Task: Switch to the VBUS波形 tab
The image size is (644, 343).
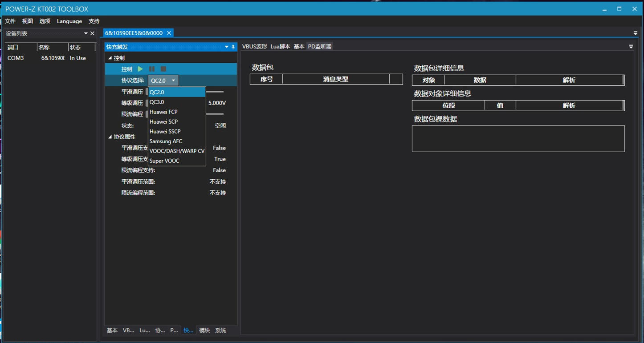Action: click(x=255, y=46)
